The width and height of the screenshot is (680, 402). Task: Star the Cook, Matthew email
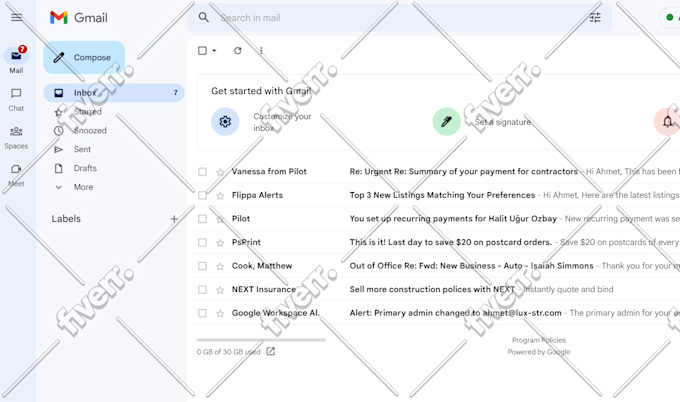point(220,266)
